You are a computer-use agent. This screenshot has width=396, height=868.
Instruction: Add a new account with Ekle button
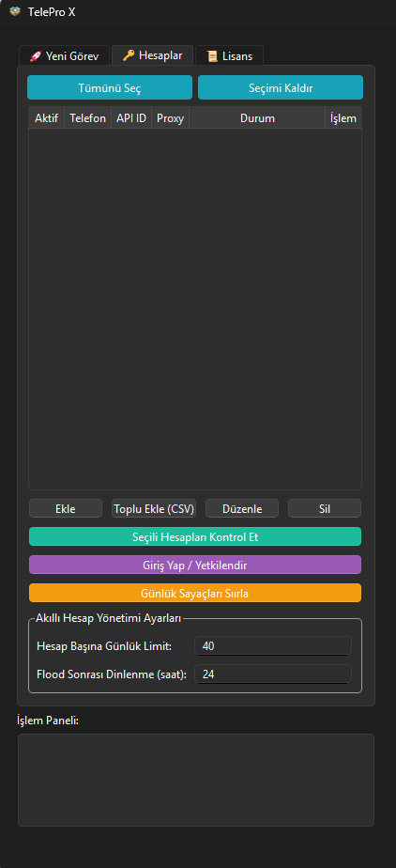[x=66, y=509]
